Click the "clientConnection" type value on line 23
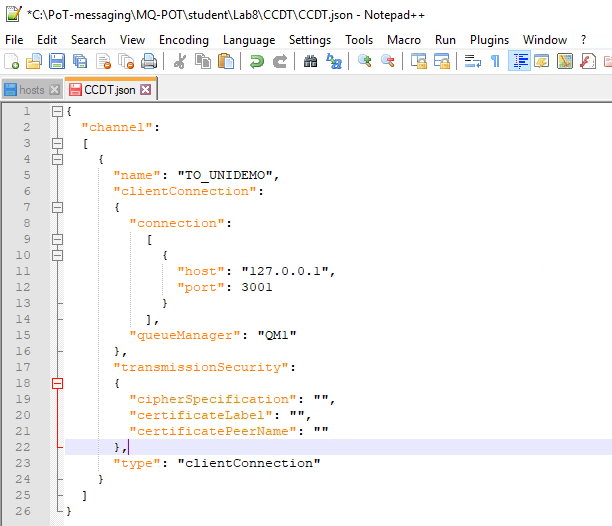The height and width of the screenshot is (526, 612). (249, 463)
